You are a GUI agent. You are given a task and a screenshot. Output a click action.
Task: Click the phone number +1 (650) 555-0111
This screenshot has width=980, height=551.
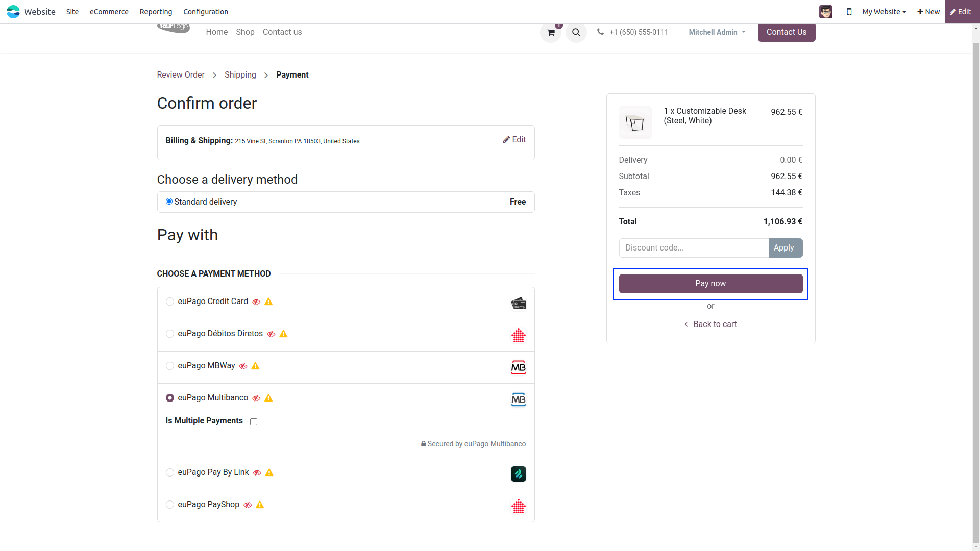point(639,32)
